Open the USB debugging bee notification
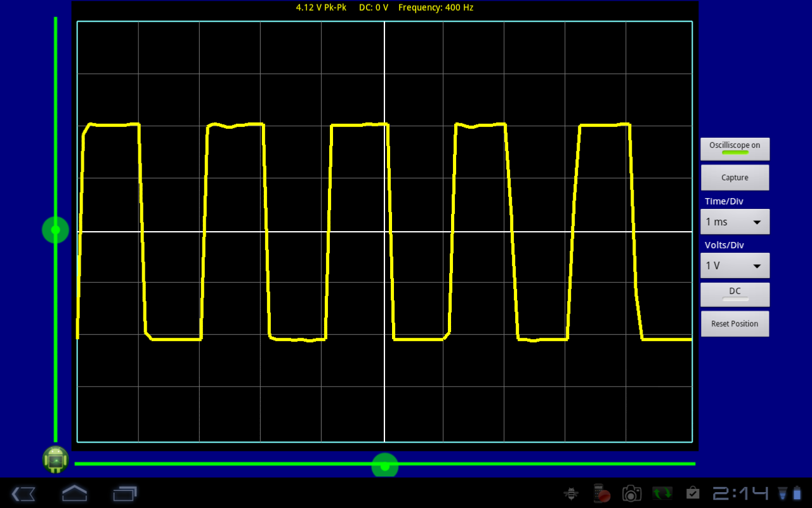This screenshot has width=812, height=508. tap(571, 493)
